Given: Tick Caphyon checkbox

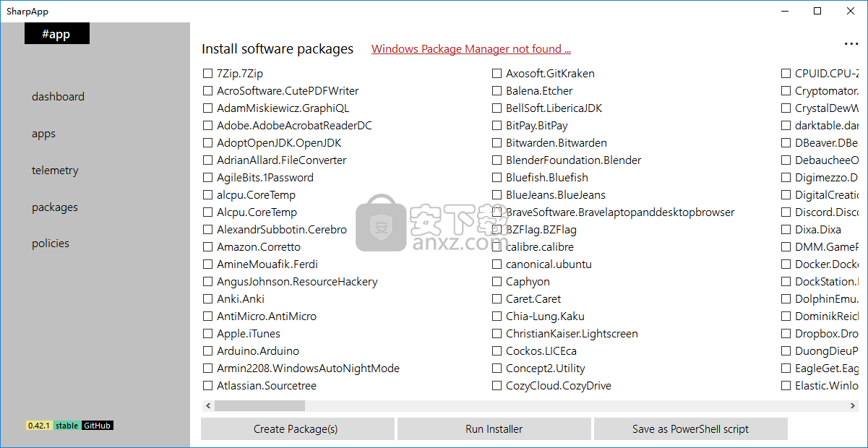Looking at the screenshot, I should pyautogui.click(x=497, y=282).
